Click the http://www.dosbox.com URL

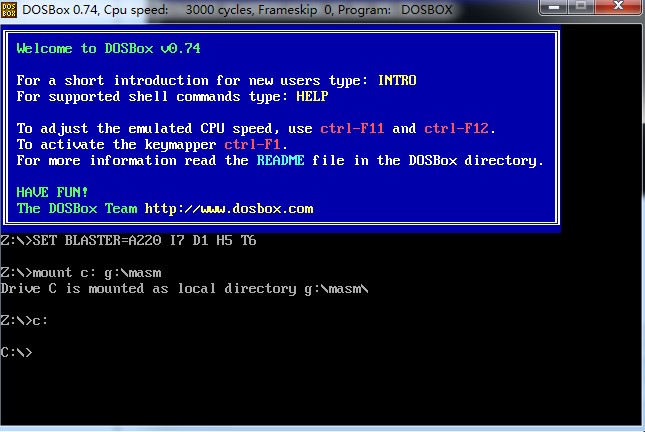coord(229,209)
